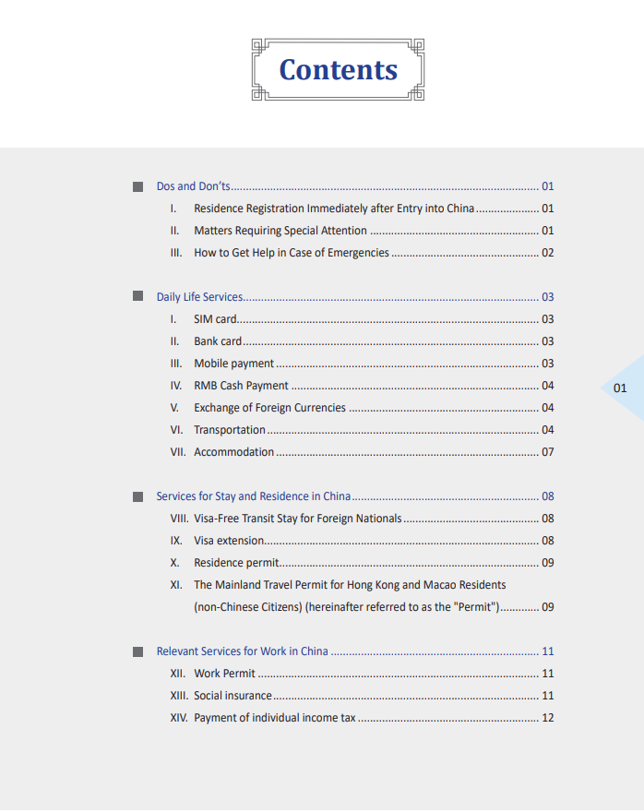Go to the Bank card entry
Screen dimensions: 644x812
(x=218, y=341)
